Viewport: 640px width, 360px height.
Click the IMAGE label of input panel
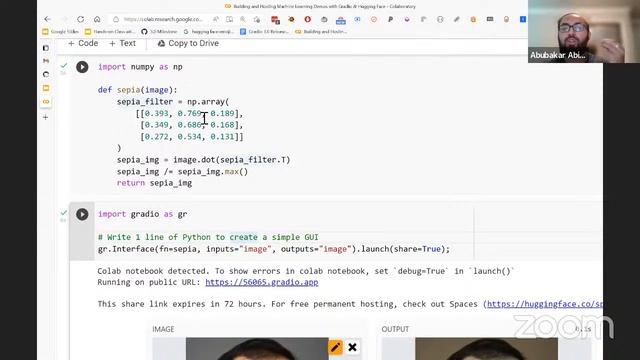coord(163,329)
